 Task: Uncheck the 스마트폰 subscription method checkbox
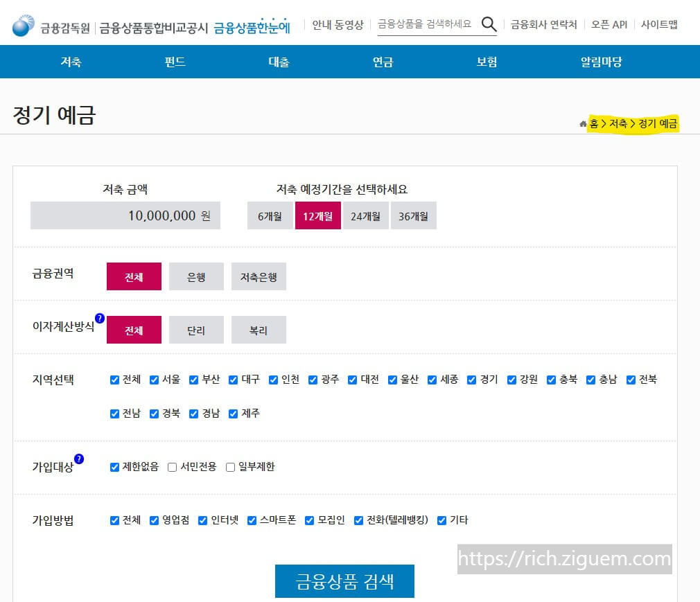tap(251, 520)
